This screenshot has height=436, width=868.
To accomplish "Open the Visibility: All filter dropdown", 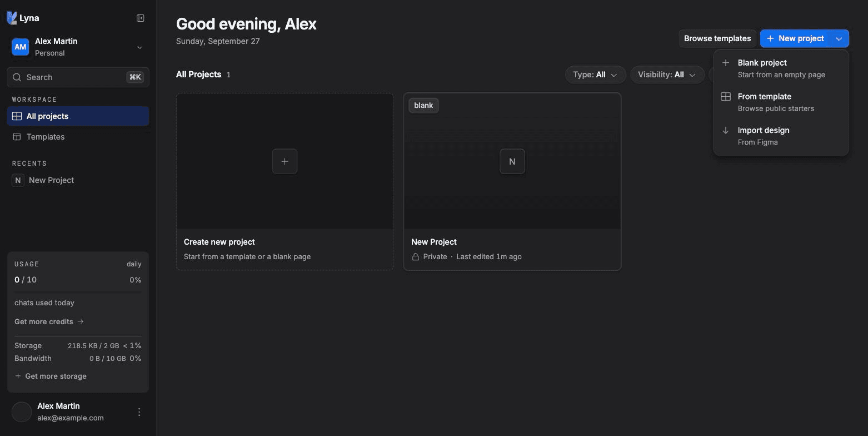I will tap(667, 75).
